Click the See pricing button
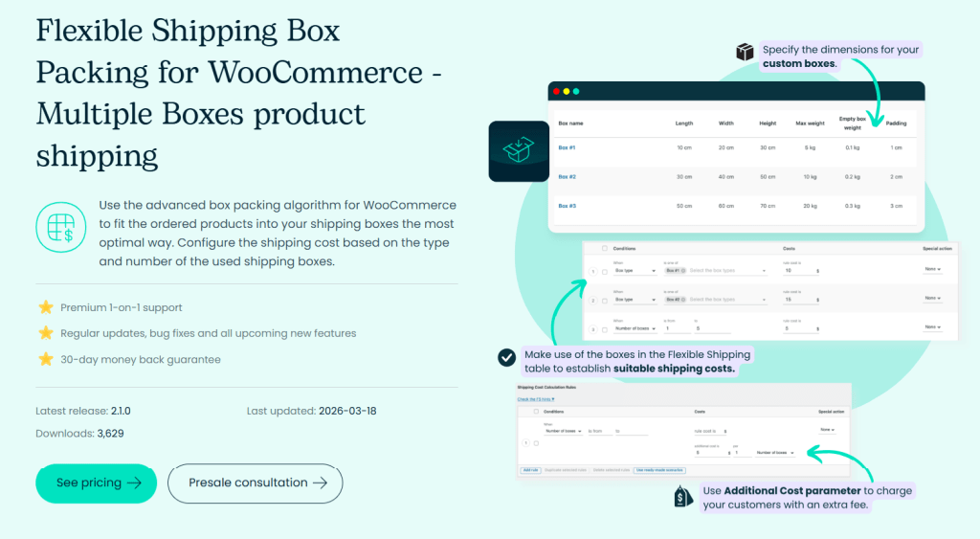Screen dimensions: 980x539 tap(97, 483)
